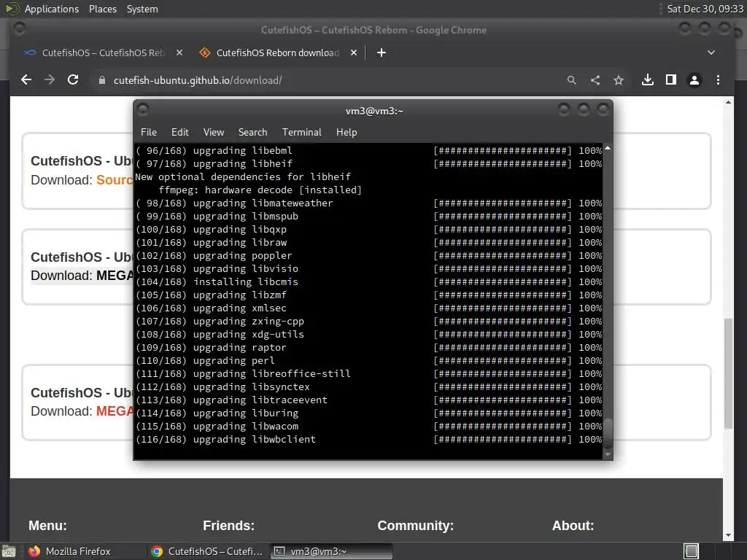The image size is (747, 560).
Task: Click the address bar URL cutefish-ubuntu.github.io/download/
Action: [198, 80]
